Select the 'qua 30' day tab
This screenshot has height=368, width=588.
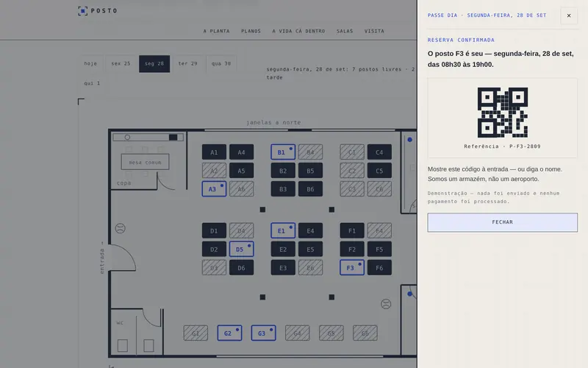[x=221, y=63]
